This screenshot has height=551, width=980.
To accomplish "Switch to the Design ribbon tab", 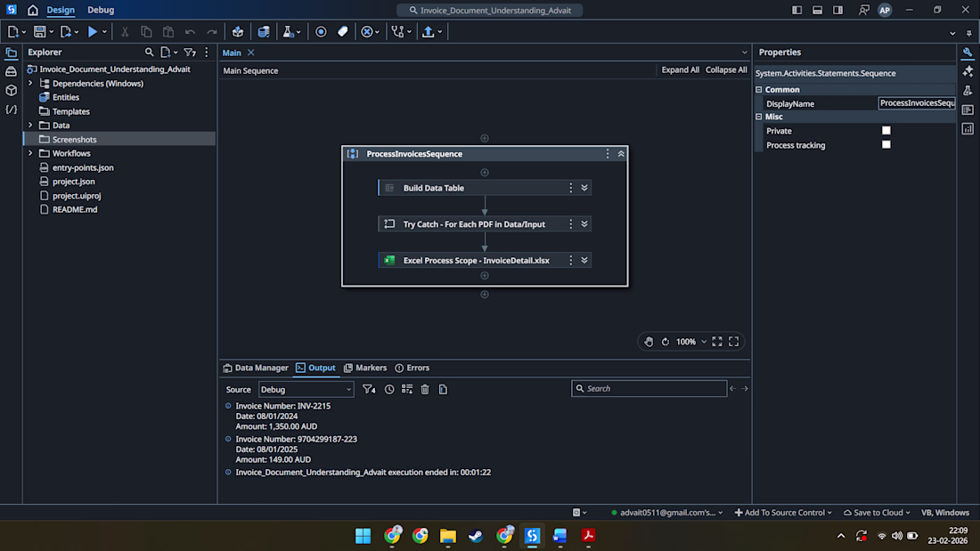I will pos(61,10).
